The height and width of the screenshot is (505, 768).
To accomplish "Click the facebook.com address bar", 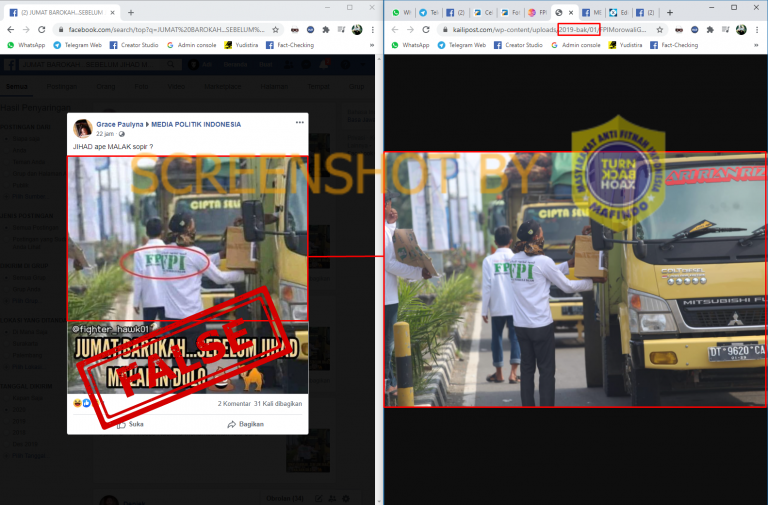I will coord(166,30).
